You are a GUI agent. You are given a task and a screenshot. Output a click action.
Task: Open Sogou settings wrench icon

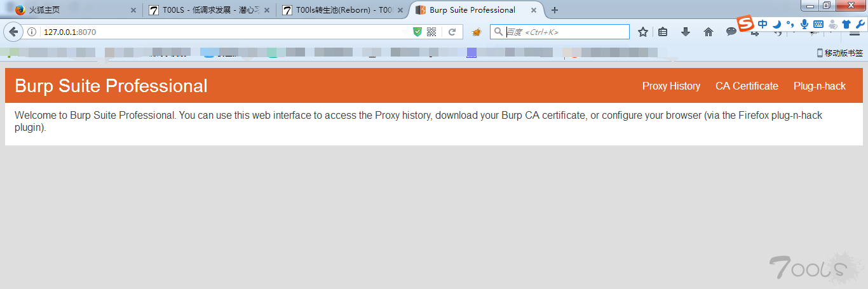(x=860, y=24)
